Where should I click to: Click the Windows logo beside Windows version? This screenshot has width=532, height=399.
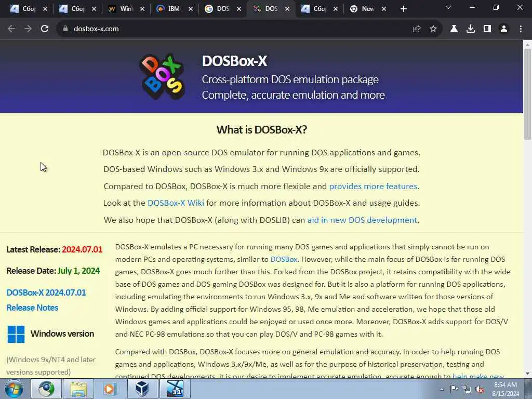point(16,334)
